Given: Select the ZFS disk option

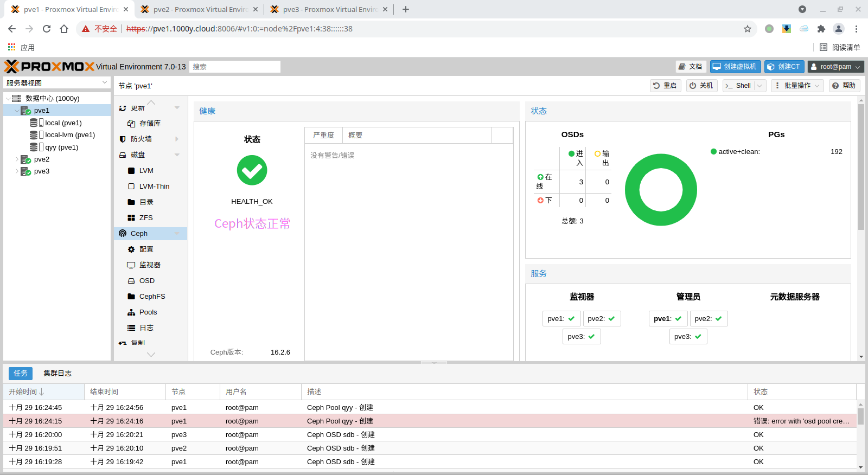Looking at the screenshot, I should (145, 218).
